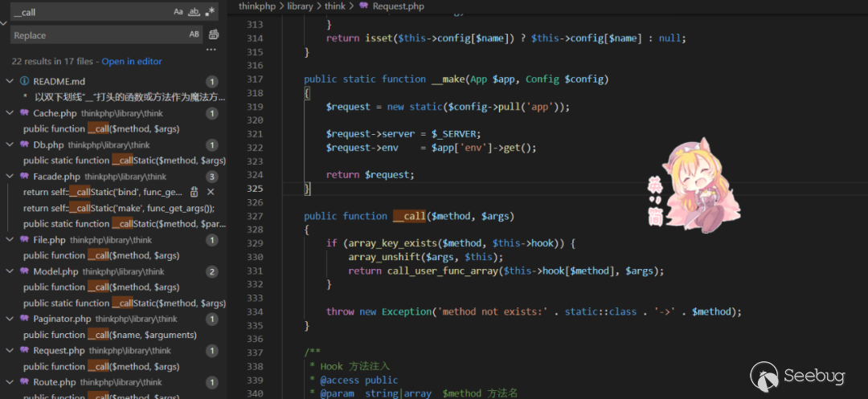The width and height of the screenshot is (868, 399).
Task: Replace the highlighted Facade.php 'bind' match
Action: 194,192
